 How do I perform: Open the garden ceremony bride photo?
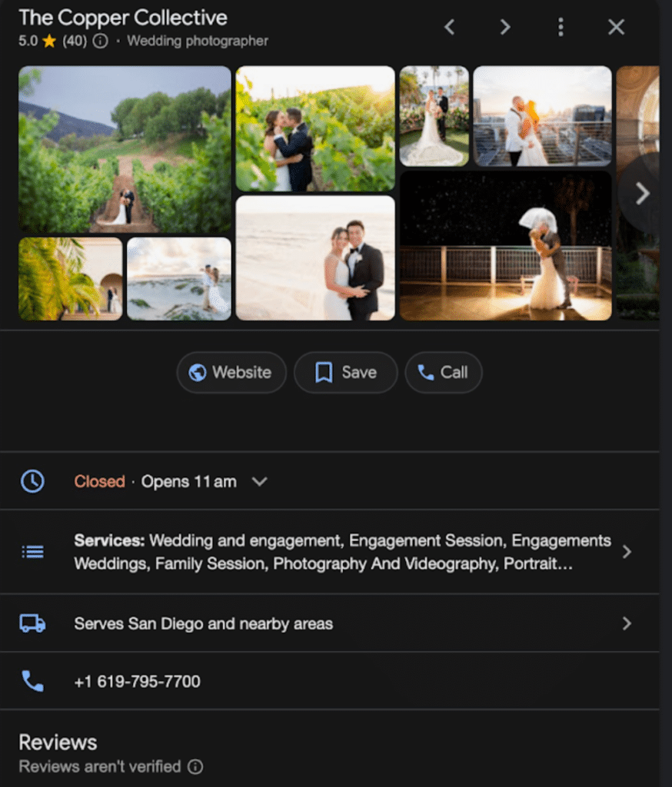(434, 116)
